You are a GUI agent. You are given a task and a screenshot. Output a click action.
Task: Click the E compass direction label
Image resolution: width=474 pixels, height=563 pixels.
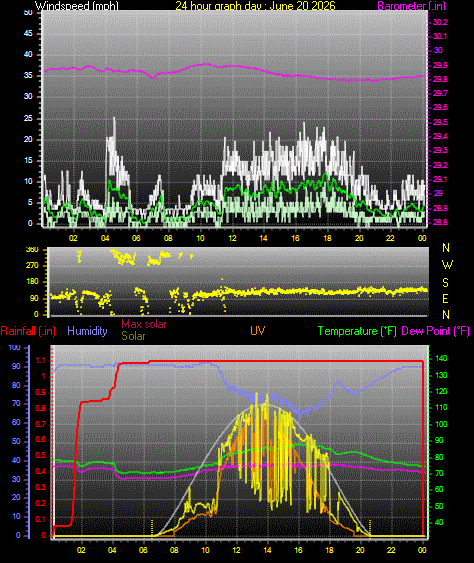(x=445, y=299)
